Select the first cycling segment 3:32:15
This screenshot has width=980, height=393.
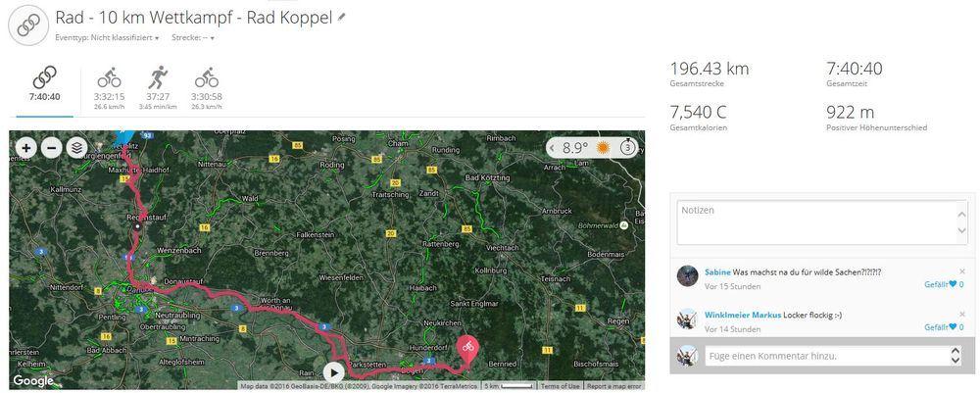tap(110, 87)
